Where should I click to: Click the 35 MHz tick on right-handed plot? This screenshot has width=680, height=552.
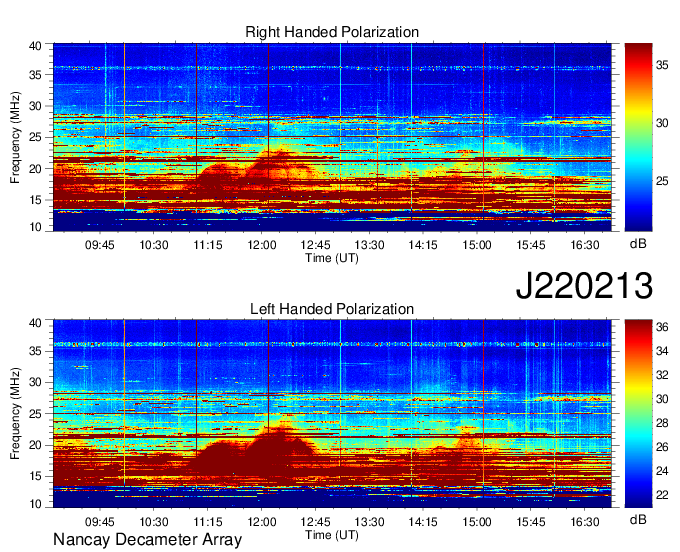tap(35, 75)
